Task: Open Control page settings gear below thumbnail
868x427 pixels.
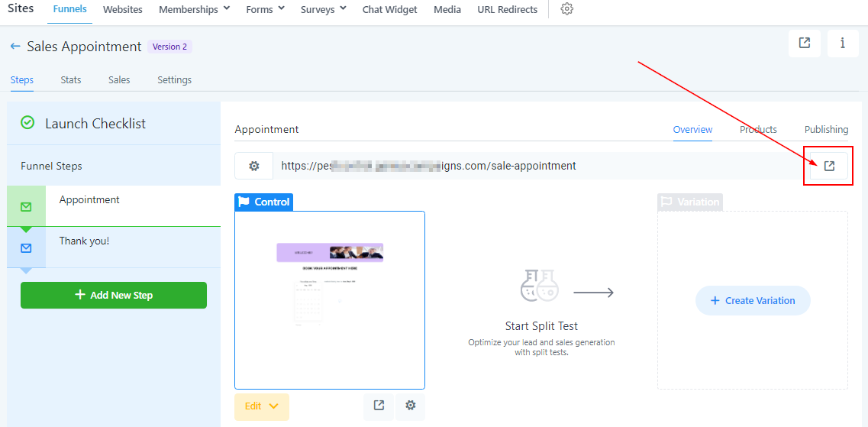Action: pos(411,406)
